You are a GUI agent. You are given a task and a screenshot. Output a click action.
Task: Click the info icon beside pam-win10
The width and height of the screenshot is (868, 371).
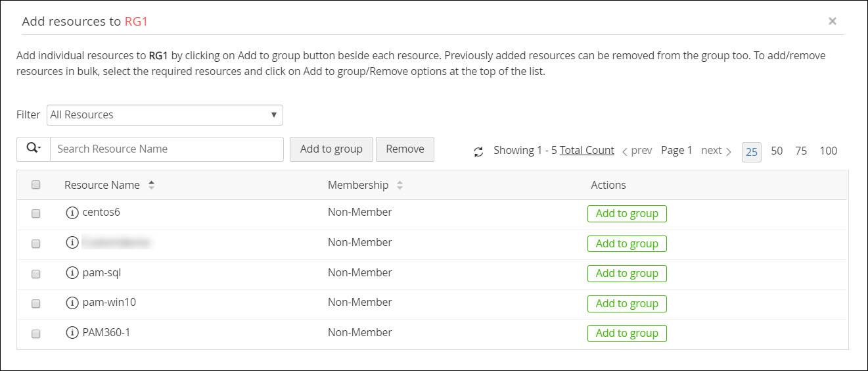pos(72,303)
